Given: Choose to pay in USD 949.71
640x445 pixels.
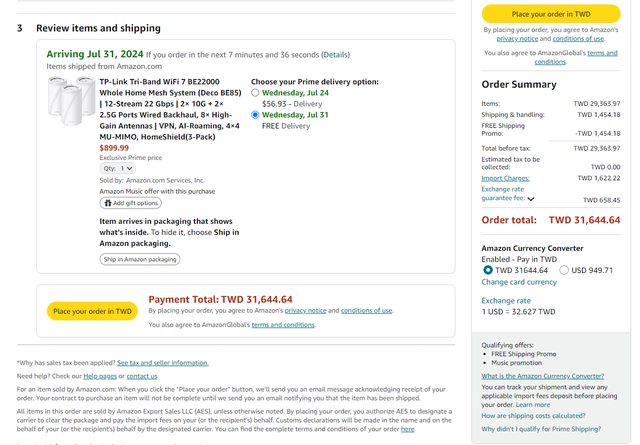Looking at the screenshot, I should [565, 270].
